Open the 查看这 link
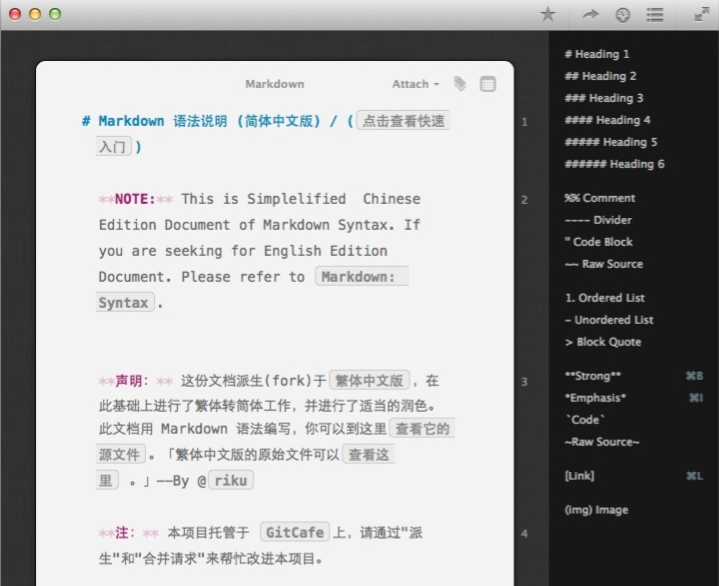Image resolution: width=719 pixels, height=586 pixels. pyautogui.click(x=369, y=454)
